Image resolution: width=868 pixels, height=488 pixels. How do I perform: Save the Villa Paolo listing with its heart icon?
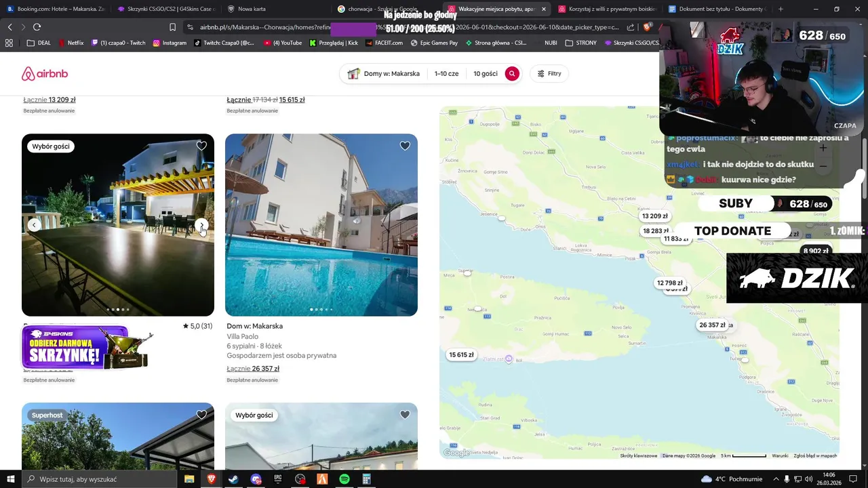(405, 146)
